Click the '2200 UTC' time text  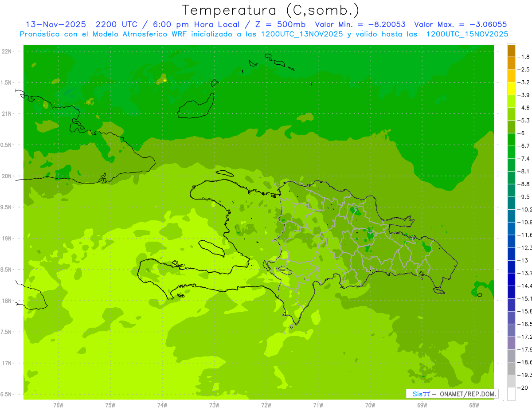(116, 24)
